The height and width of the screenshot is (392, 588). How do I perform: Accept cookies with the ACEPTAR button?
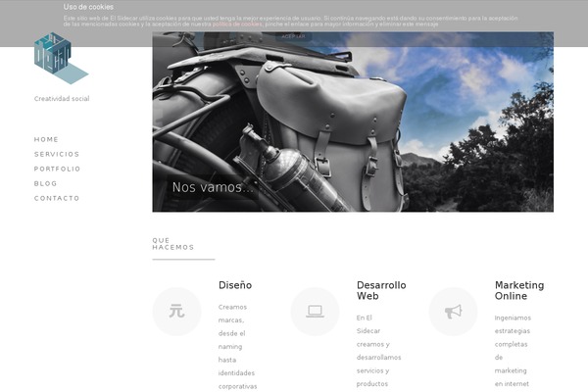(x=294, y=36)
